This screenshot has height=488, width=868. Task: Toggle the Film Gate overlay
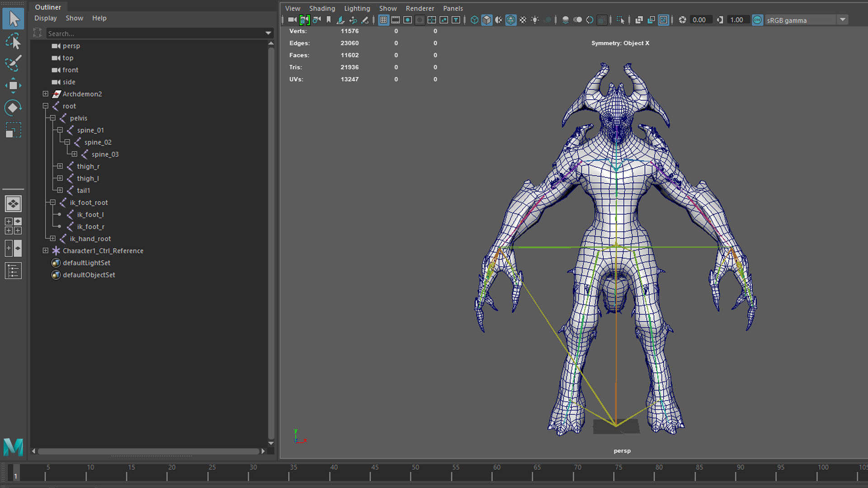396,20
